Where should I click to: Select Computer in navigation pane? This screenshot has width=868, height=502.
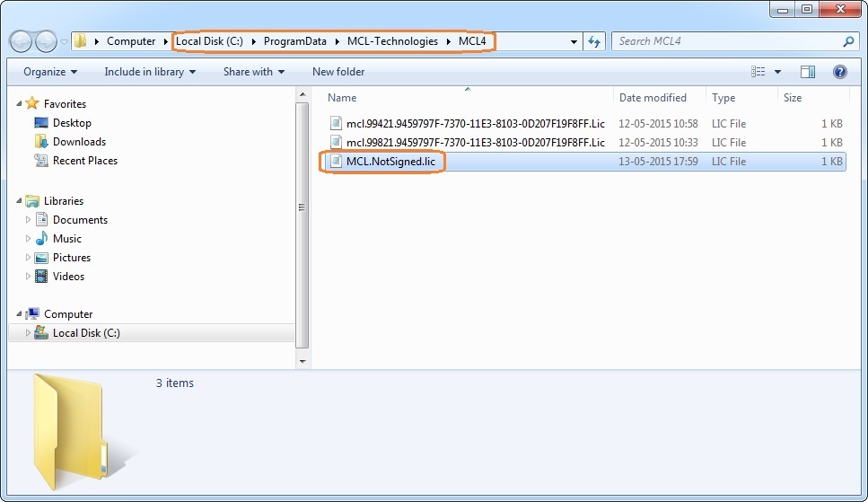tap(68, 313)
